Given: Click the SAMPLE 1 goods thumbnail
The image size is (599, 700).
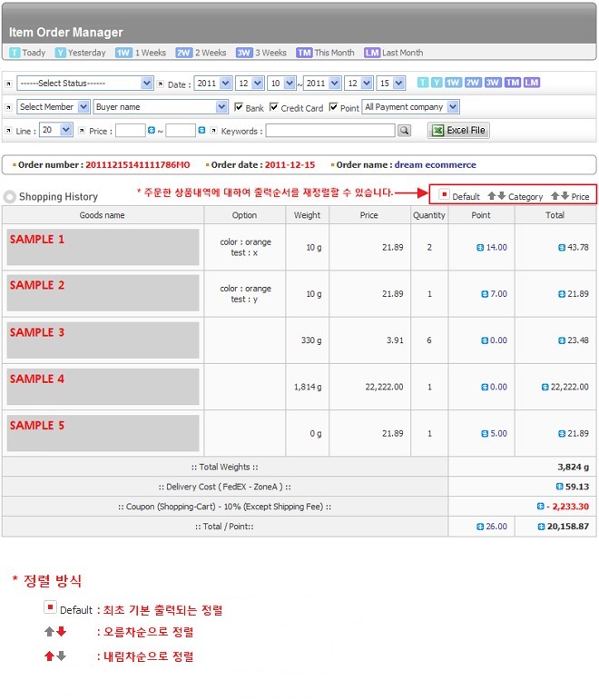Looking at the screenshot, I should pyautogui.click(x=103, y=247).
